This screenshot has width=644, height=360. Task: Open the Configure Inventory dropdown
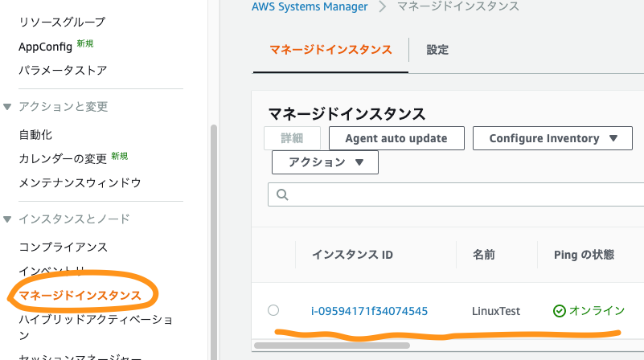552,138
